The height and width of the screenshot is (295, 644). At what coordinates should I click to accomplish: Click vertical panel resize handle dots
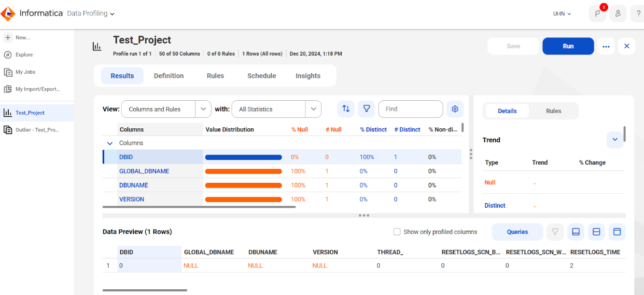tap(471, 154)
